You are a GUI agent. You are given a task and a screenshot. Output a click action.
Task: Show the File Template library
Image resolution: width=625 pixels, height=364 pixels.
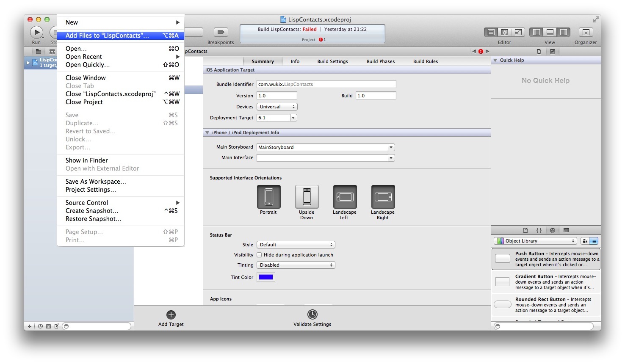click(525, 230)
